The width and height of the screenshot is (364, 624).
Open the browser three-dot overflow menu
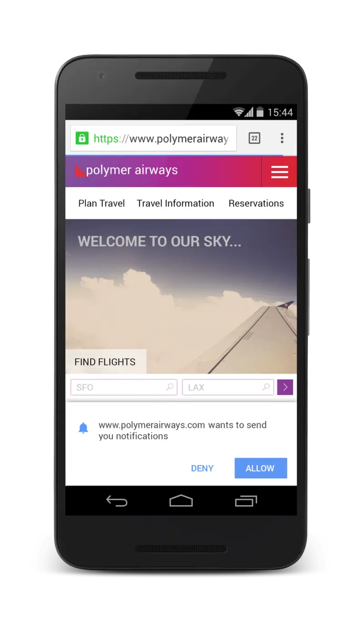coord(282,138)
